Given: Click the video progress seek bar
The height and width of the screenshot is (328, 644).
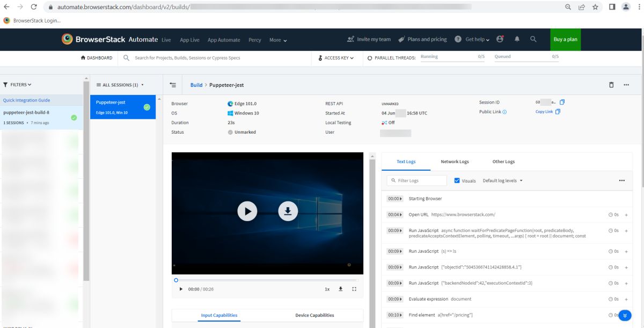Looking at the screenshot, I should (x=267, y=280).
